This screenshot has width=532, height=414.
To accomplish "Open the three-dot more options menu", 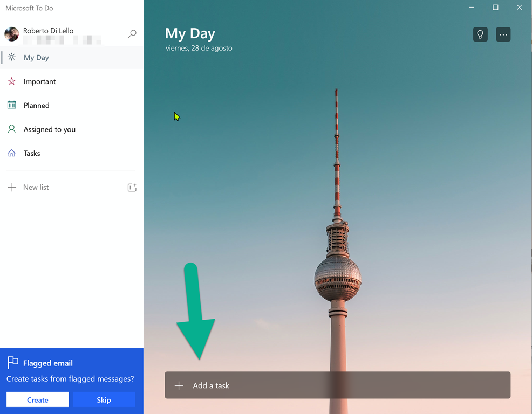I will 503,34.
